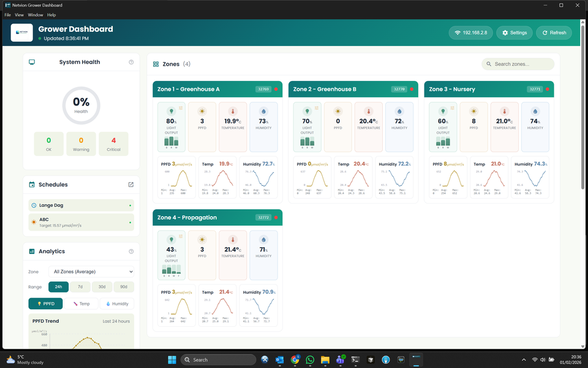This screenshot has height=368, width=588.
Task: Switch analytics metric to Humidity
Action: (116, 304)
